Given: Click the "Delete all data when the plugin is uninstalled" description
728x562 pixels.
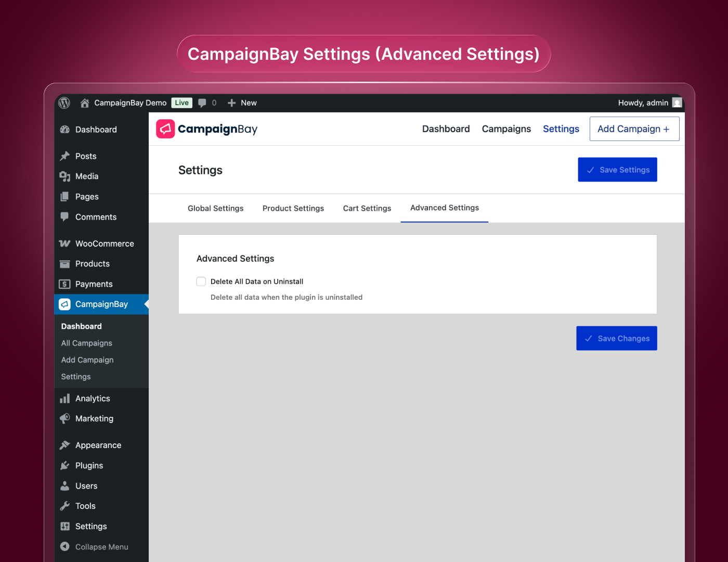Looking at the screenshot, I should [x=287, y=298].
